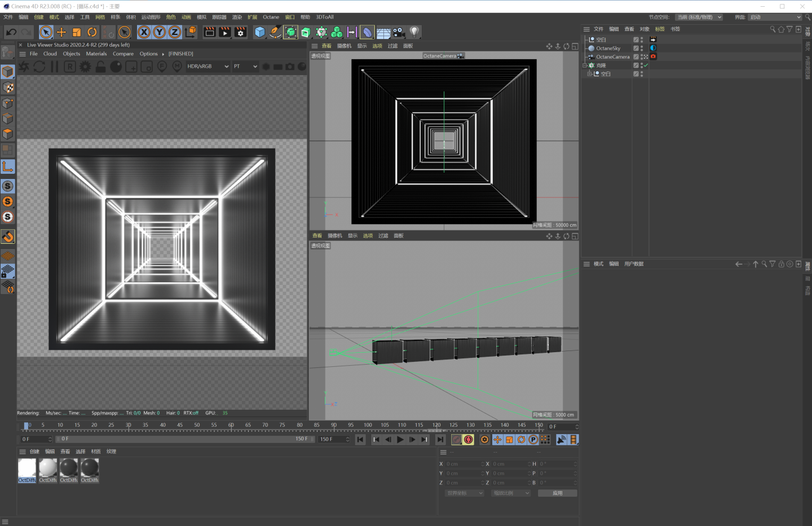Toggle the Z axis lock
Screen dimensions: 812x526
coord(175,32)
